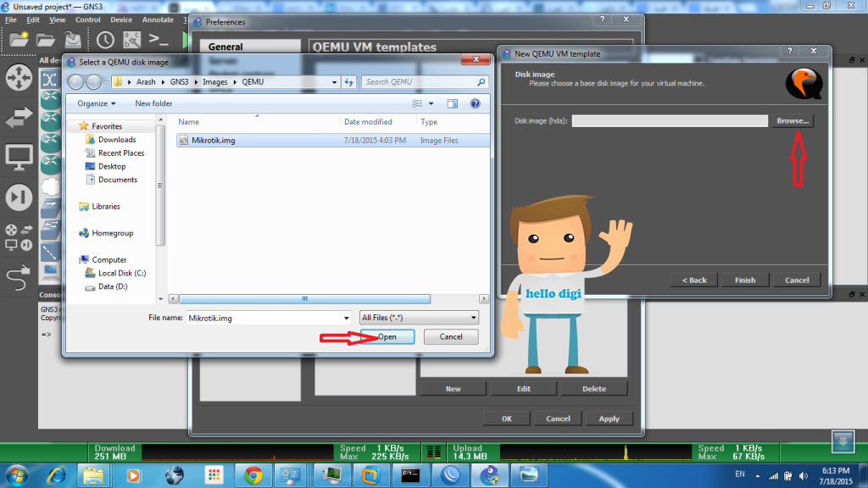Click the Disk image (hda) path field
868x488 pixels.
coord(670,120)
